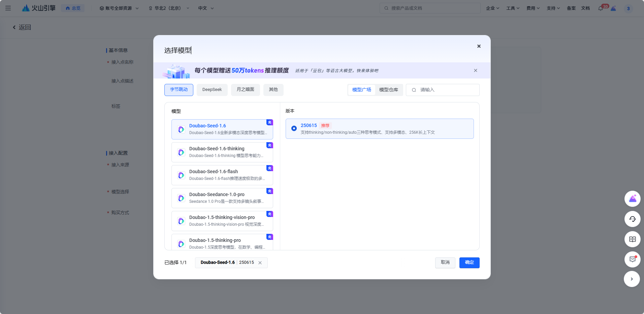Open floating AI assistant button
Image resolution: width=644 pixels, height=314 pixels.
(x=633, y=199)
